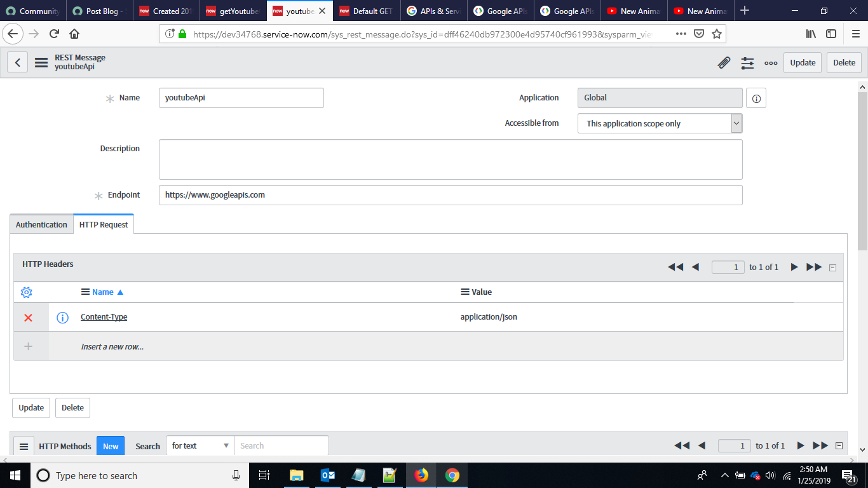868x488 pixels.
Task: Open page actions ellipsis in URL bar
Action: coord(681,34)
